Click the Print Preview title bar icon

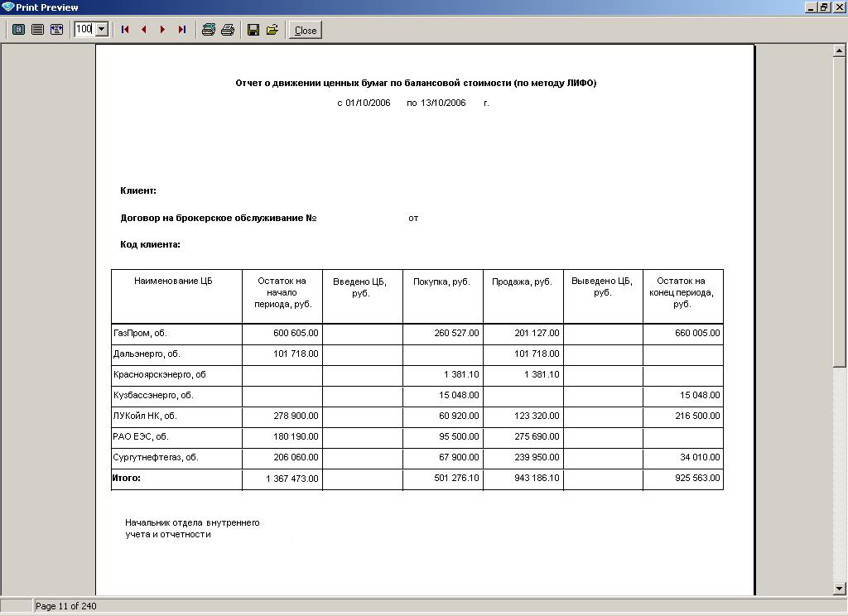[x=7, y=7]
